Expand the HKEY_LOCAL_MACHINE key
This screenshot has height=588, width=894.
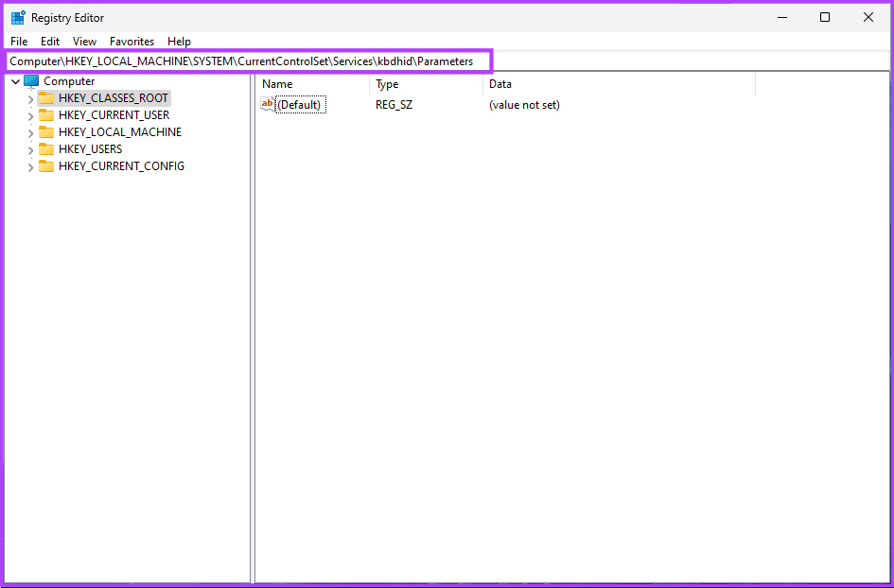pos(31,133)
